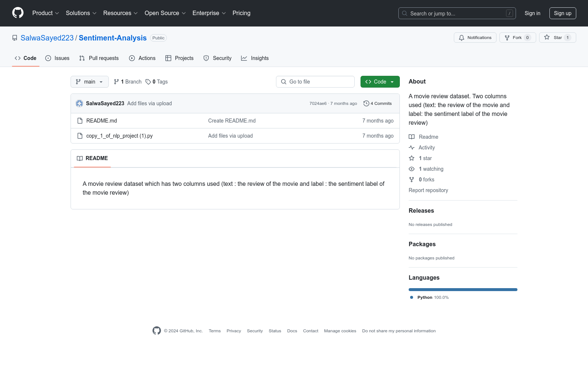View the 4 Commits history

[378, 103]
